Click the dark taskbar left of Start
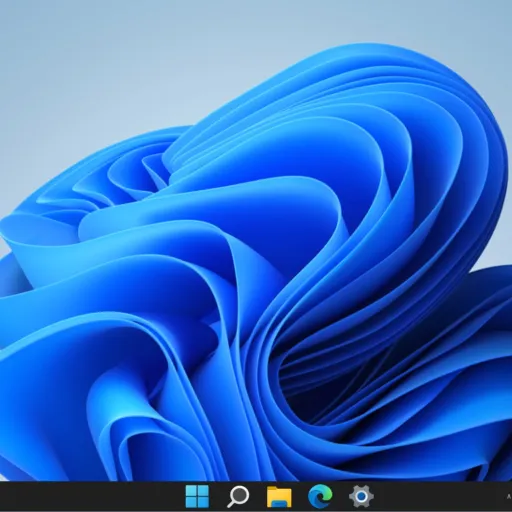The width and height of the screenshot is (512, 512). tap(90, 496)
